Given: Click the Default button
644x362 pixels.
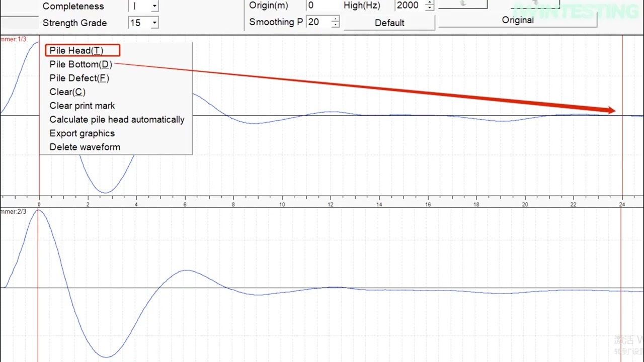Looking at the screenshot, I should (x=389, y=23).
